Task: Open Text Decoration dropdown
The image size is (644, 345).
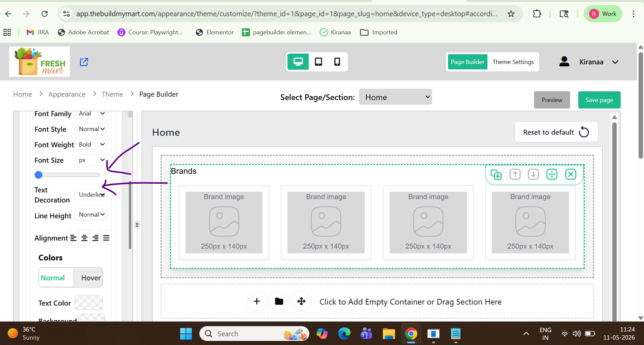Action: point(91,195)
